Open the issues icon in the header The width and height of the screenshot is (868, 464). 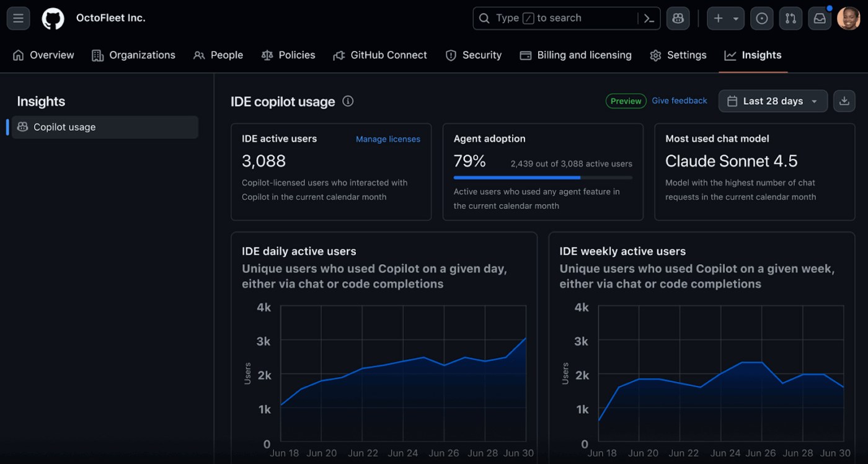[761, 18]
